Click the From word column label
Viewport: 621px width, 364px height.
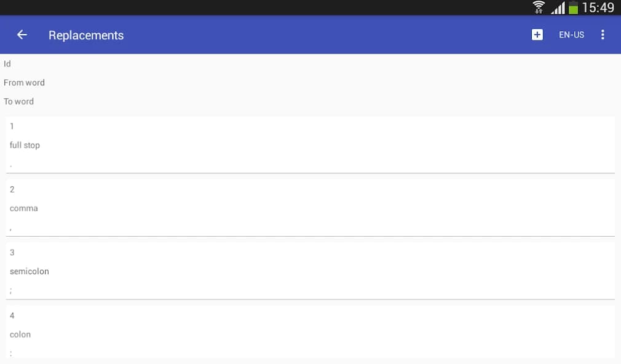tap(25, 82)
